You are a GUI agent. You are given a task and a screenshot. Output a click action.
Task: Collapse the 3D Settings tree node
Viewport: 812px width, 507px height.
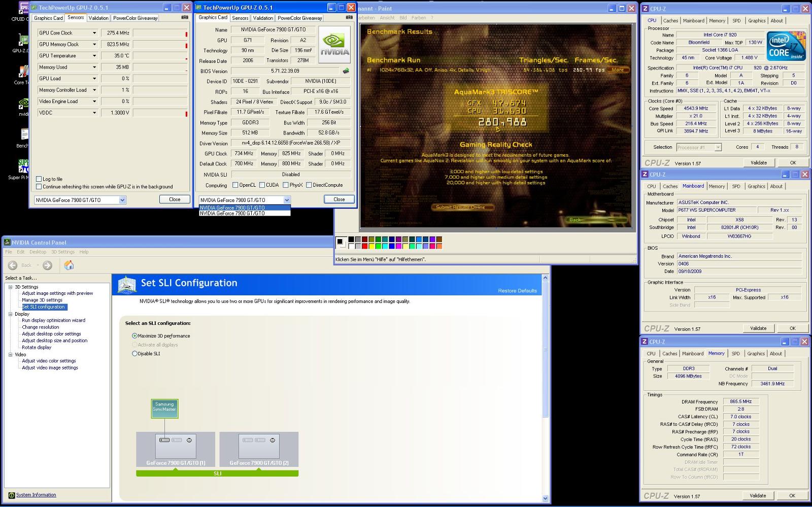tap(10, 287)
